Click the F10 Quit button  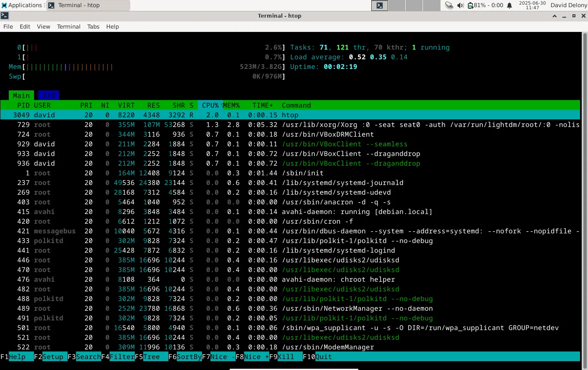pos(323,357)
